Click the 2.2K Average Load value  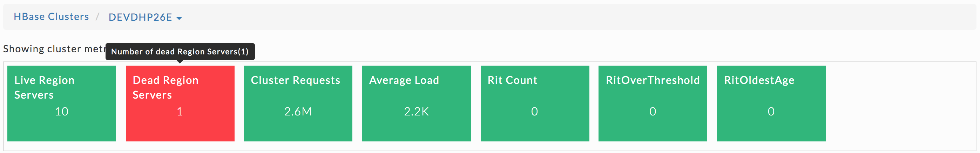click(416, 112)
